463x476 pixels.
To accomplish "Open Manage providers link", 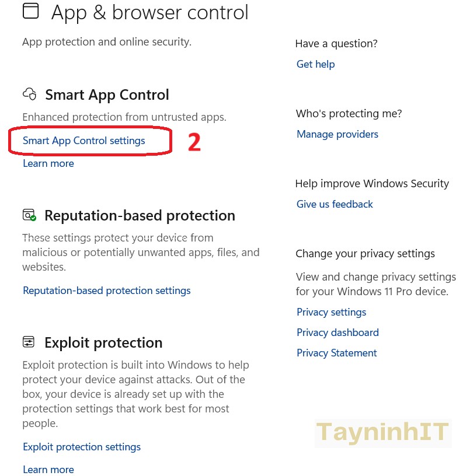I will point(337,134).
